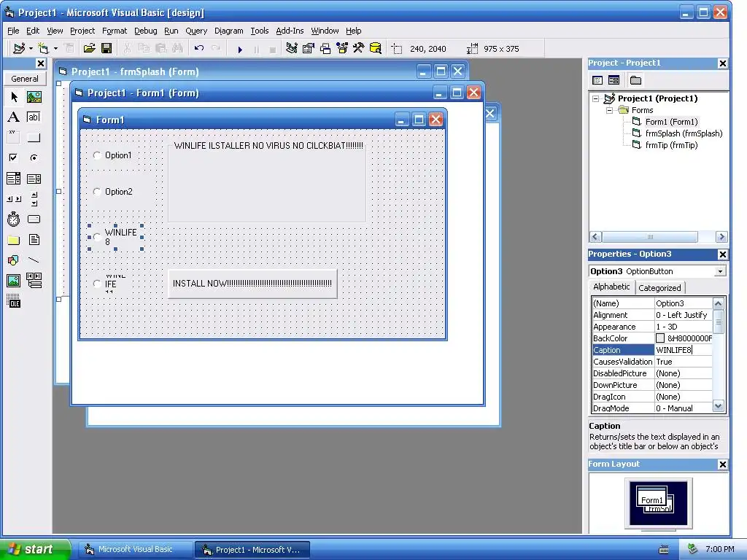Select the radio button beside INSTALL NOW
747x560 pixels.
click(97, 284)
